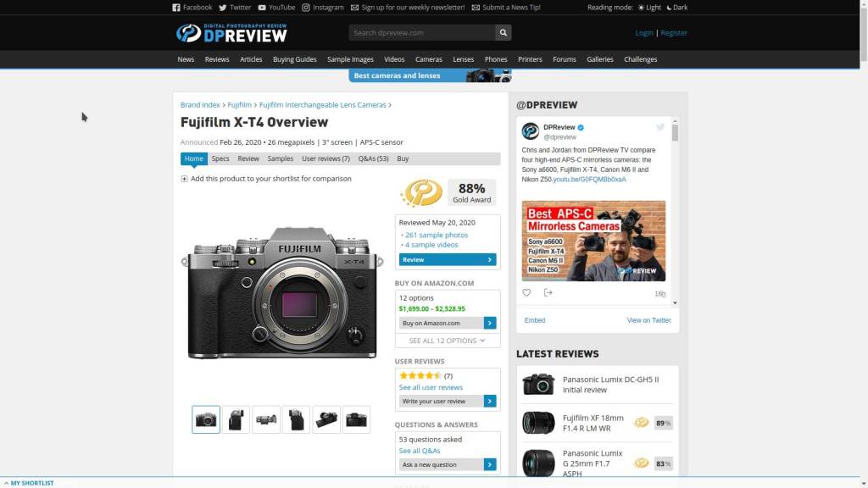Select the User reviews (7) tab
The height and width of the screenshot is (488, 868).
325,158
